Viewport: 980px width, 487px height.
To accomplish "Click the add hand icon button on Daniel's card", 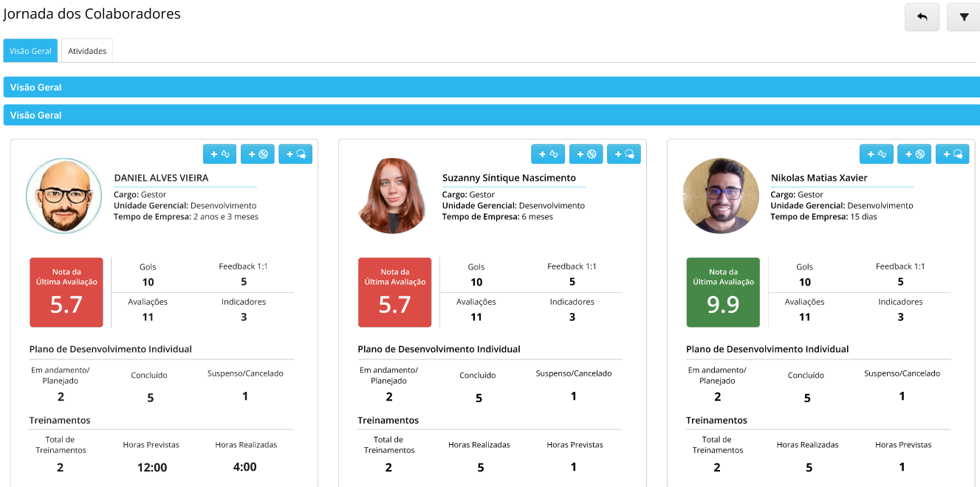I will tap(219, 154).
